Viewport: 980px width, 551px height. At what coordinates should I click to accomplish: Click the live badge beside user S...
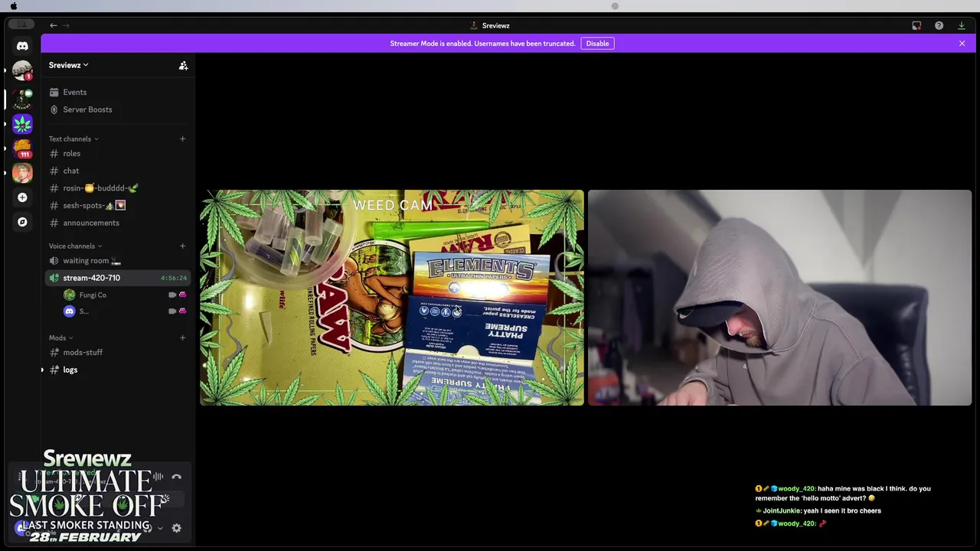click(182, 311)
